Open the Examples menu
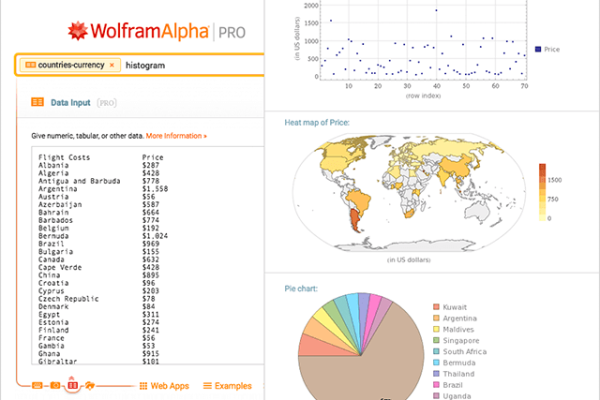600x400 pixels. pos(226,385)
